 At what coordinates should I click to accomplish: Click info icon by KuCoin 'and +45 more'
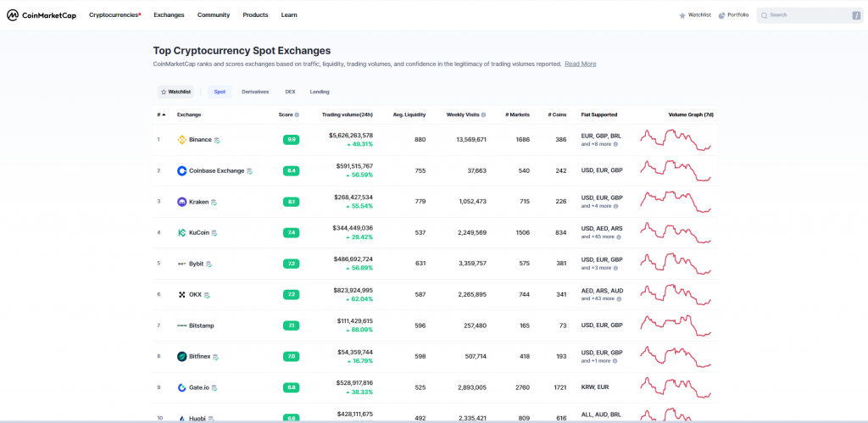tap(619, 237)
